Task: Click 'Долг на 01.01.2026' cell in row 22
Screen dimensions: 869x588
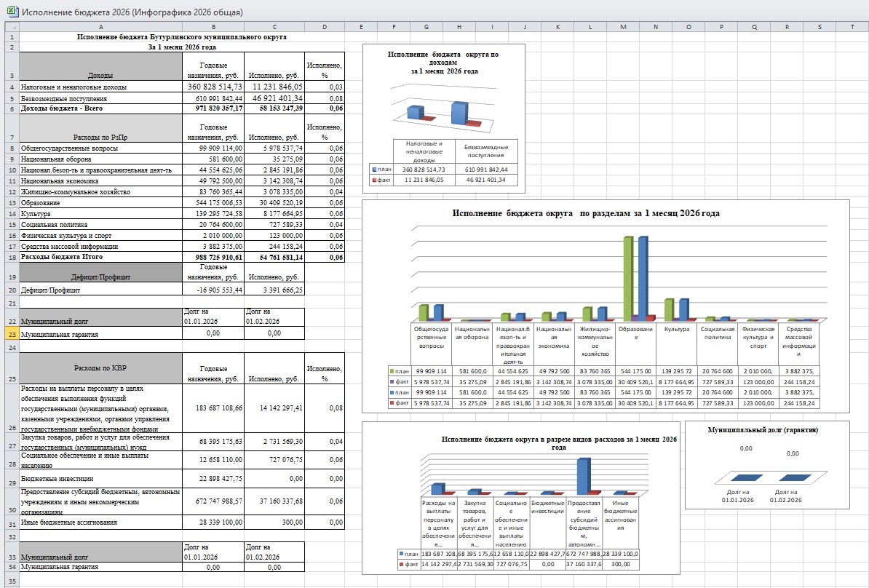Action: click(213, 317)
